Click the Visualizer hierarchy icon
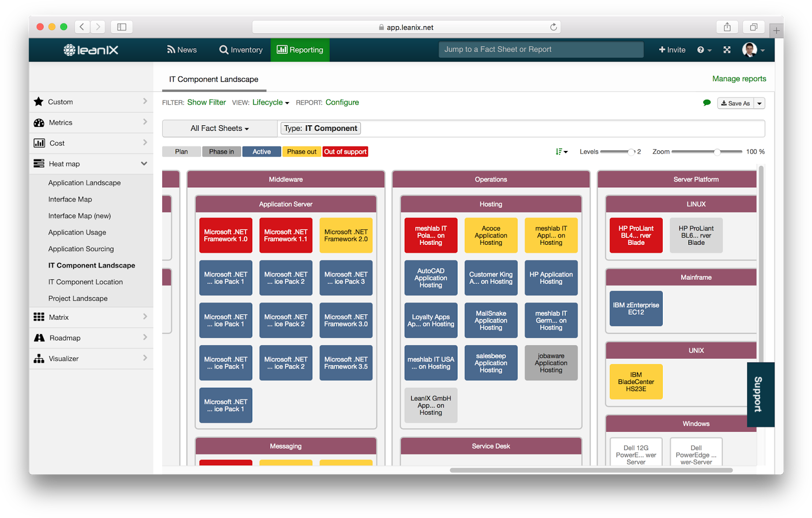Viewport: 812px width, 518px height. tap(39, 358)
